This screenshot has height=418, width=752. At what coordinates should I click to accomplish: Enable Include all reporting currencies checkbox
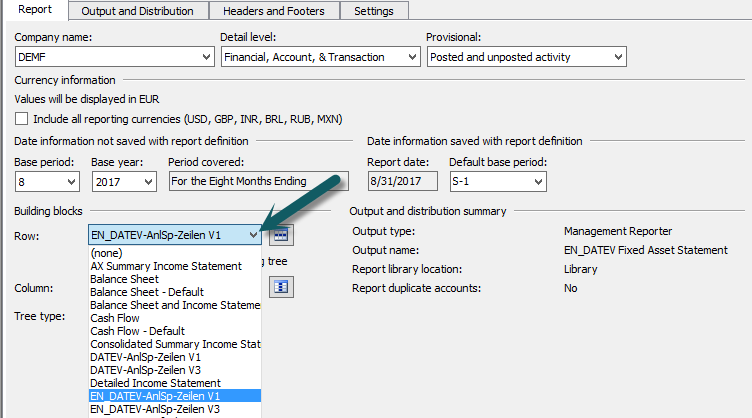click(22, 119)
